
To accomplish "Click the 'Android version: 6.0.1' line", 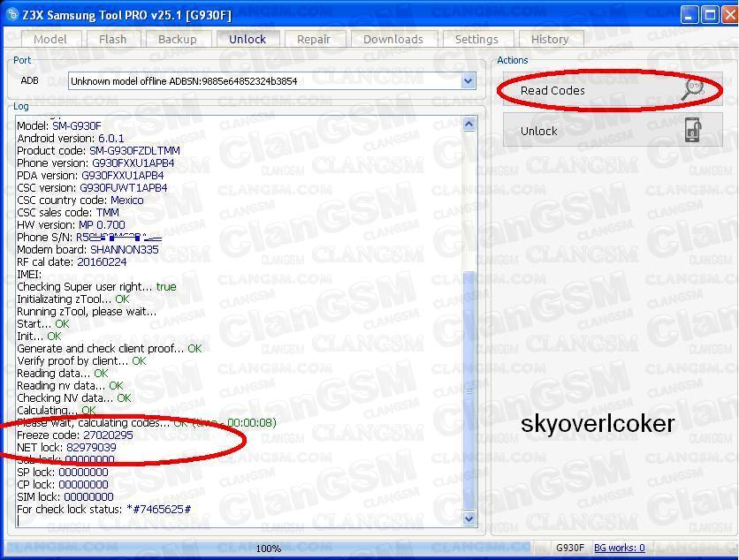I will 71,138.
